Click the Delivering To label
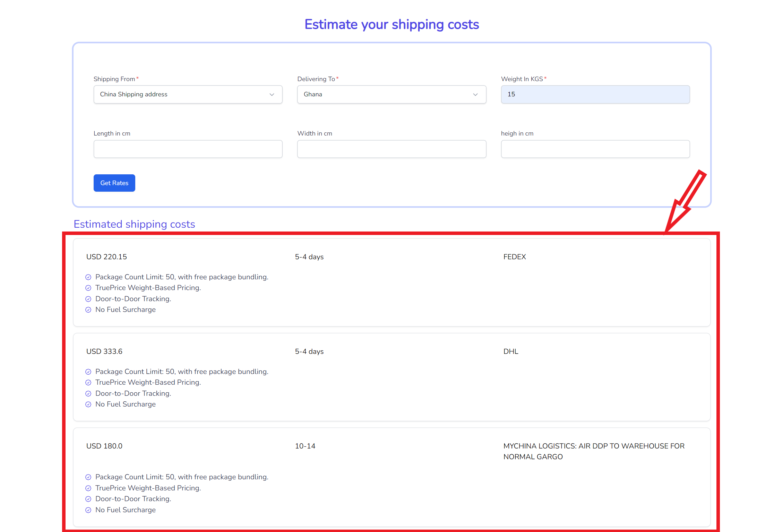Viewport: 774px width, 532px height. coord(316,79)
